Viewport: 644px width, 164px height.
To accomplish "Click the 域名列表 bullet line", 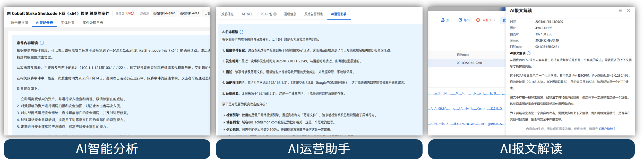I will click(281, 122).
